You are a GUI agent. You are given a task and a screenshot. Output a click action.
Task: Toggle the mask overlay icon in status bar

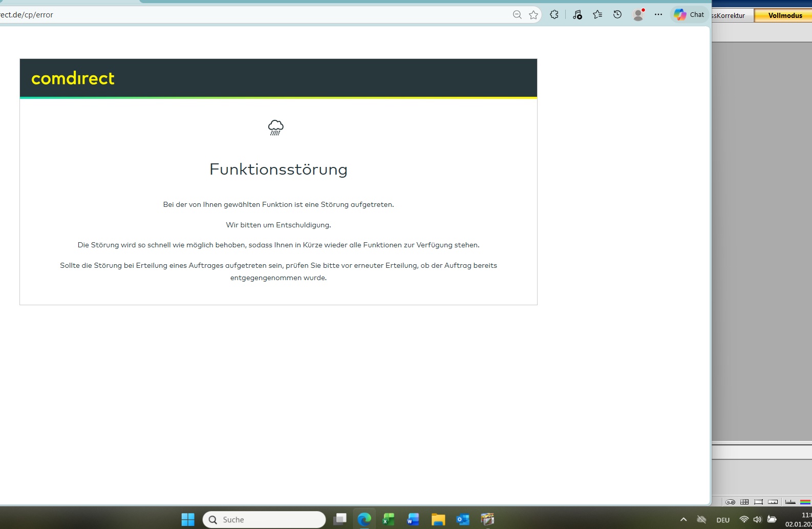[x=730, y=502]
